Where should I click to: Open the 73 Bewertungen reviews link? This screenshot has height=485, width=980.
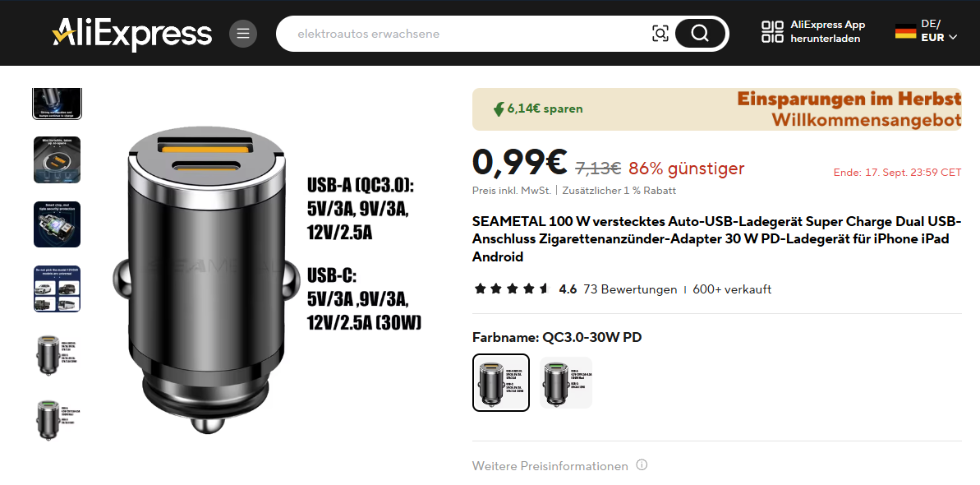(630, 289)
